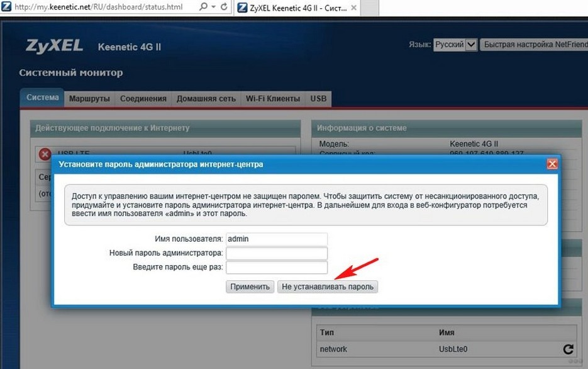This screenshot has height=369, width=588.
Task: Click the refresh icon in the address bar
Action: pos(224,7)
